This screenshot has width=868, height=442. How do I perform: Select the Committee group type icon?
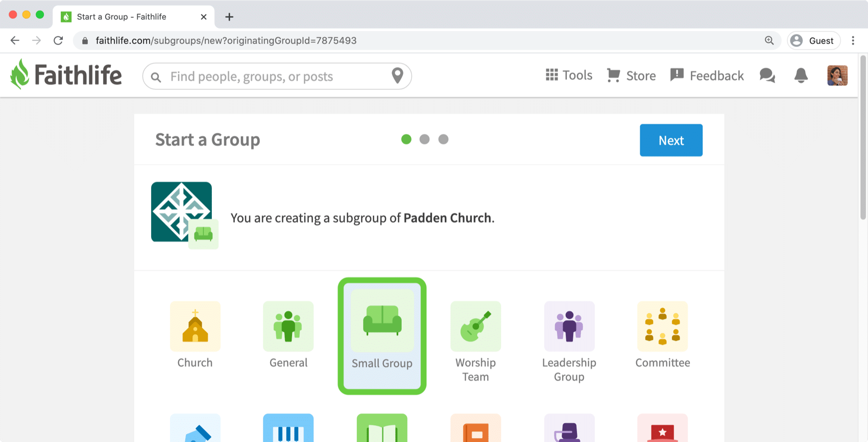(663, 326)
